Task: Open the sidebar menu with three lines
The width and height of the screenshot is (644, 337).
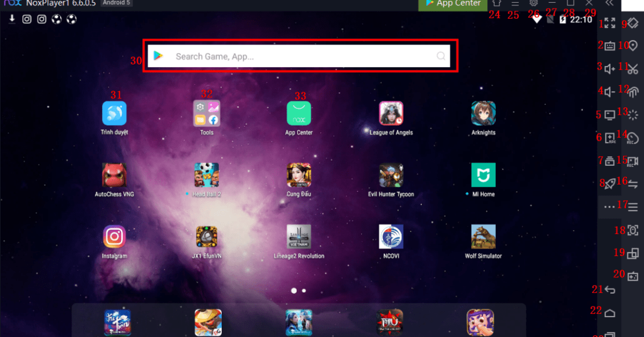Action: [x=633, y=207]
